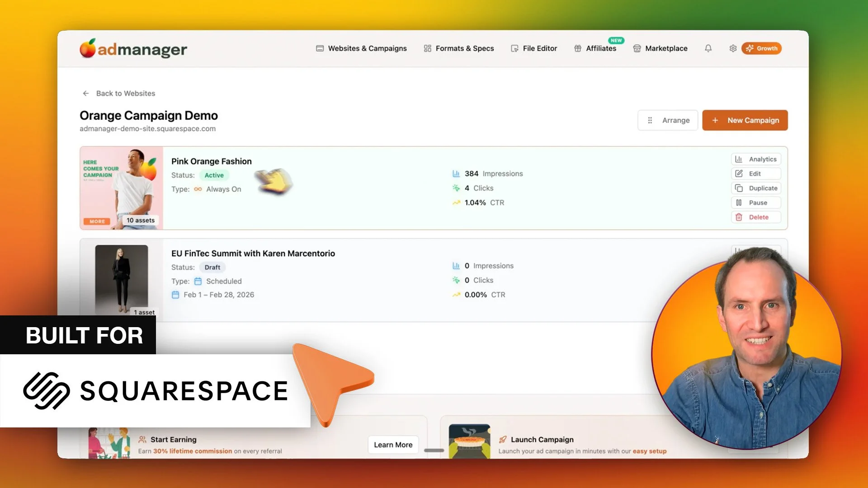The width and height of the screenshot is (868, 488).
Task: Click the Draft status badge
Action: click(x=212, y=267)
